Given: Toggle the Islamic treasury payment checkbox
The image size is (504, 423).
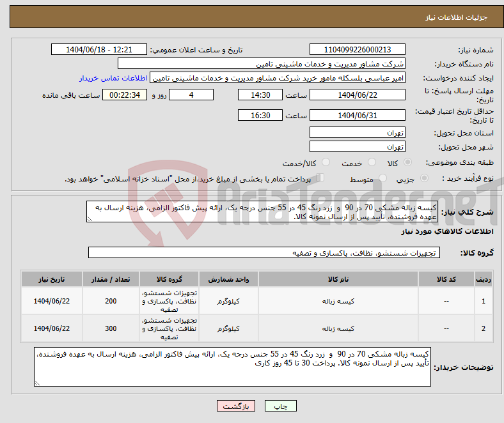Looking at the screenshot, I should tap(320, 178).
